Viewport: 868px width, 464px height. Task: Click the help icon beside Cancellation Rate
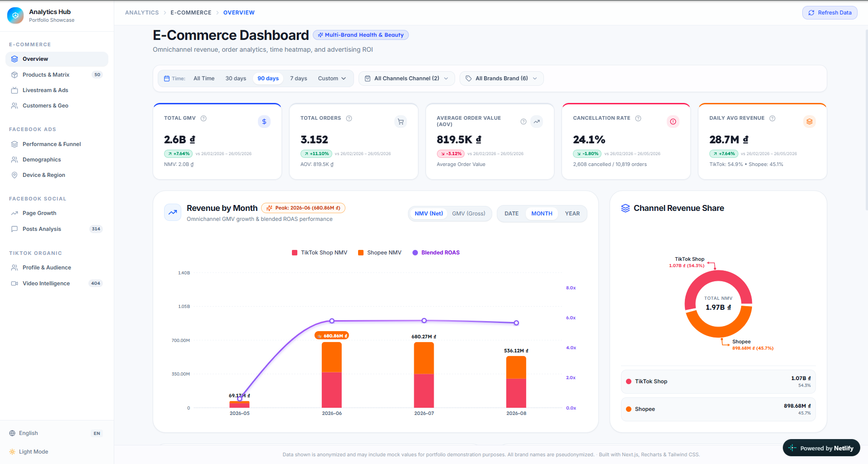(638, 118)
